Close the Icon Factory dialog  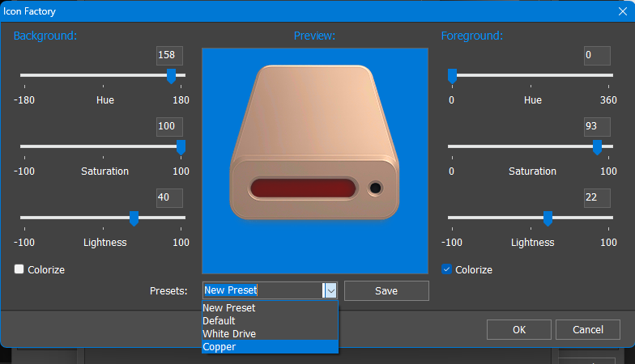[x=621, y=11]
